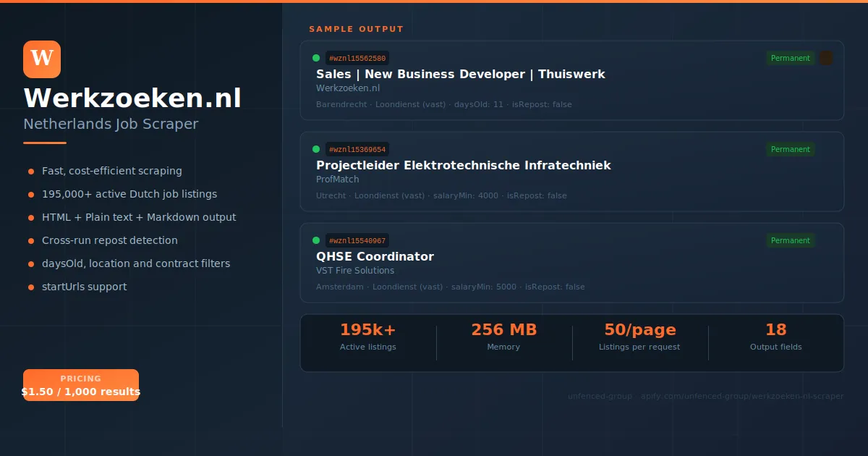Click the orange W logo icon
Viewport: 868px width, 456px height.
pos(42,59)
